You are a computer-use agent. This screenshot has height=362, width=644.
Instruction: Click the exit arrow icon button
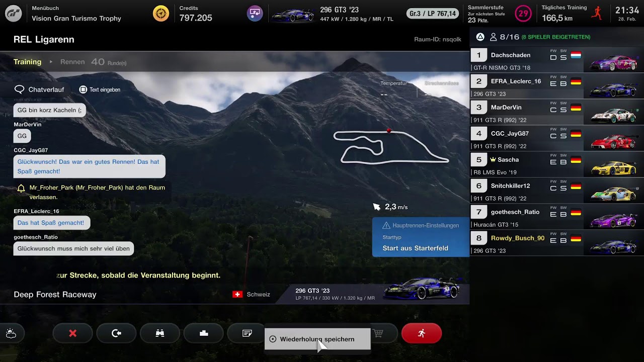(x=116, y=333)
